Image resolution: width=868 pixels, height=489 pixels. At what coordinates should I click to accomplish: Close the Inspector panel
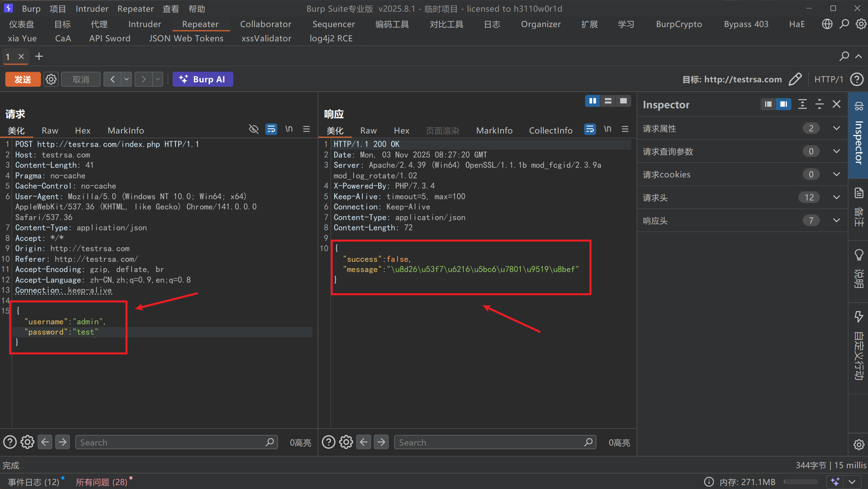(836, 104)
